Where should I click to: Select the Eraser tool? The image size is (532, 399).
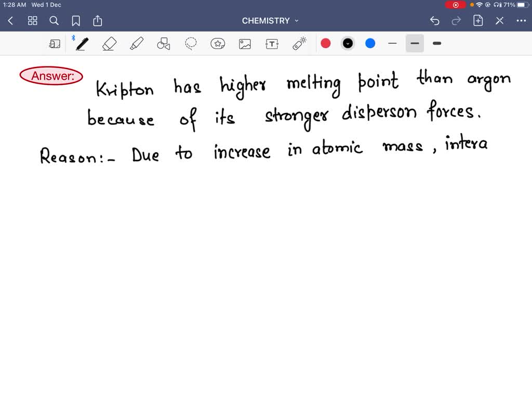[x=110, y=43]
